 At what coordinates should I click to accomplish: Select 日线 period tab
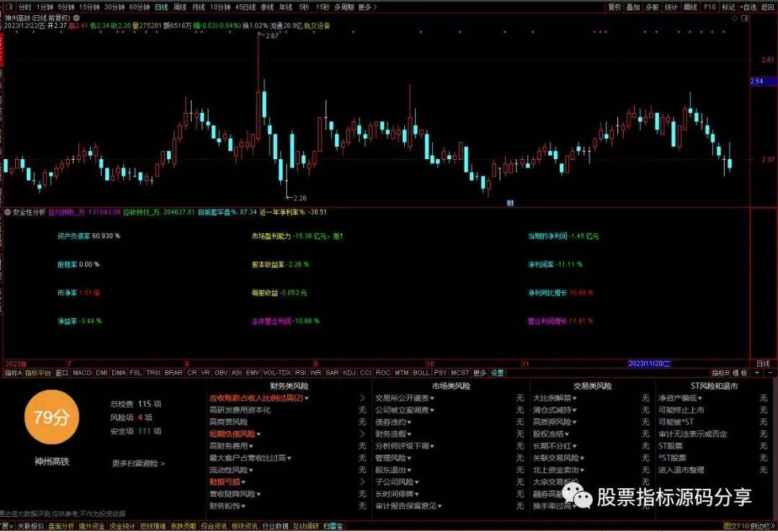(161, 7)
